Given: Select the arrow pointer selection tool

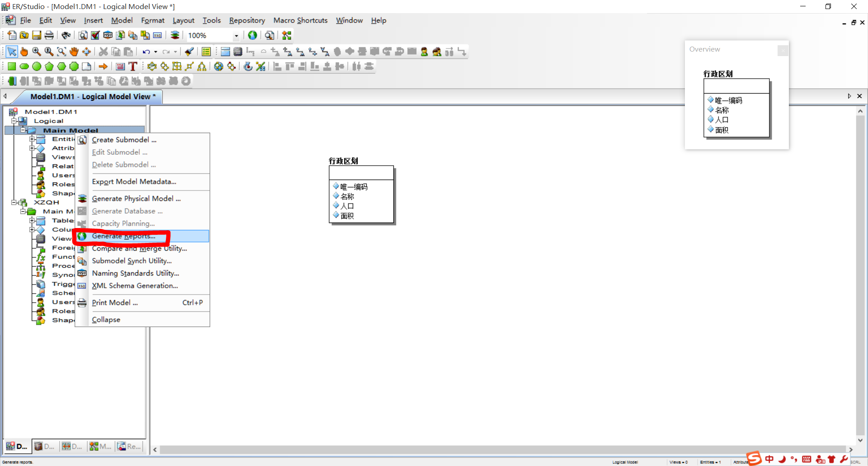Looking at the screenshot, I should coord(12,52).
